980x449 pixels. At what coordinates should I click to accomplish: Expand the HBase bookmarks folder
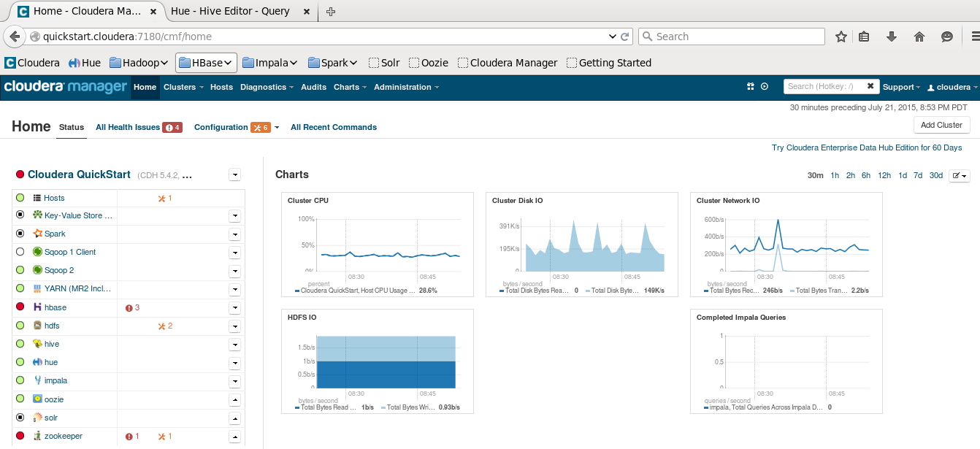[x=206, y=63]
